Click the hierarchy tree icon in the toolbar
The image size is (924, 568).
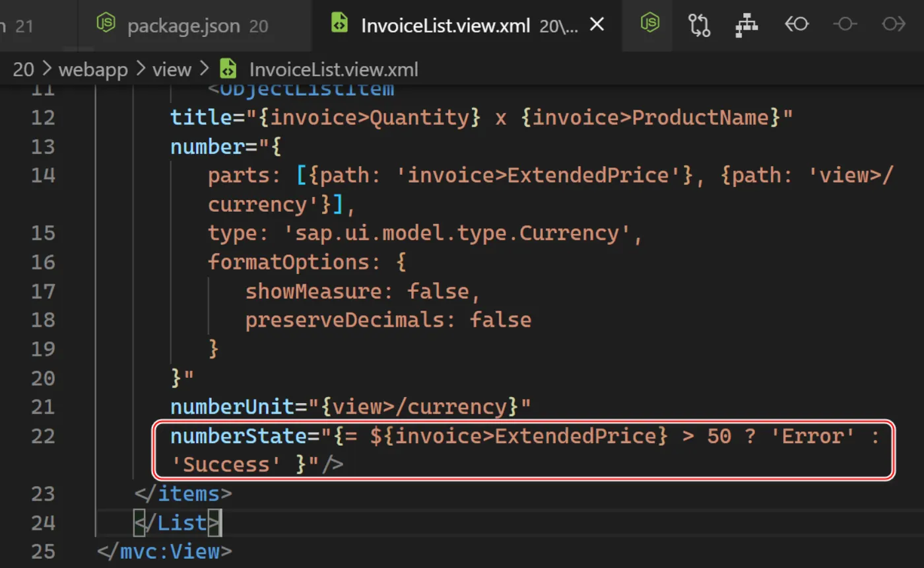pyautogui.click(x=747, y=24)
